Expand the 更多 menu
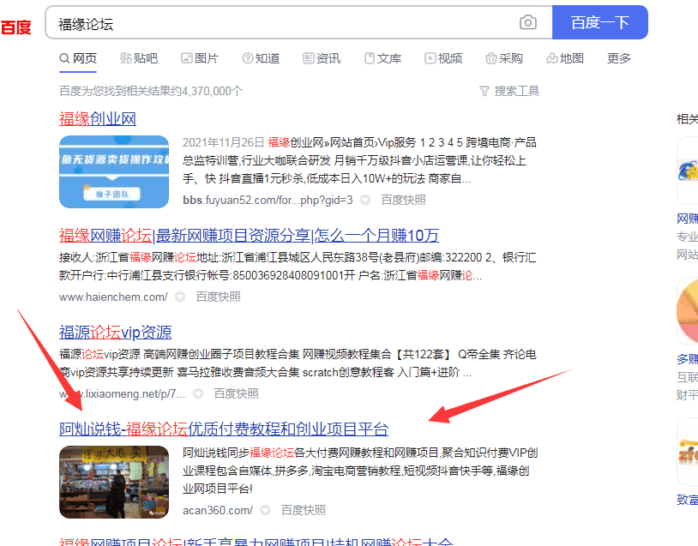Screen dimensions: 698x546 coord(619,58)
